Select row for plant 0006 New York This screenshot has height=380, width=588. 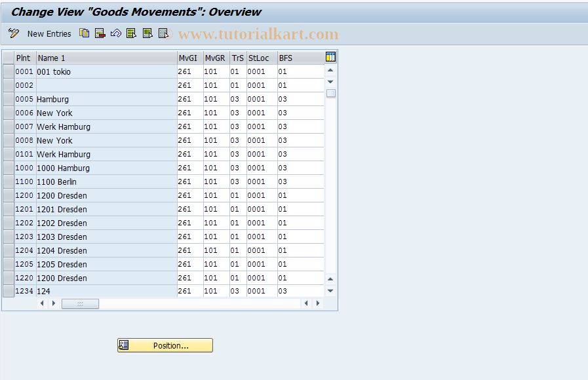pyautogui.click(x=9, y=113)
